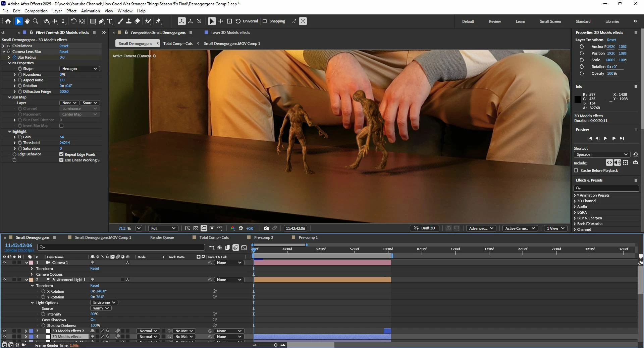Open the Properties panel menu icon
The image size is (644, 348).
coord(636,32)
